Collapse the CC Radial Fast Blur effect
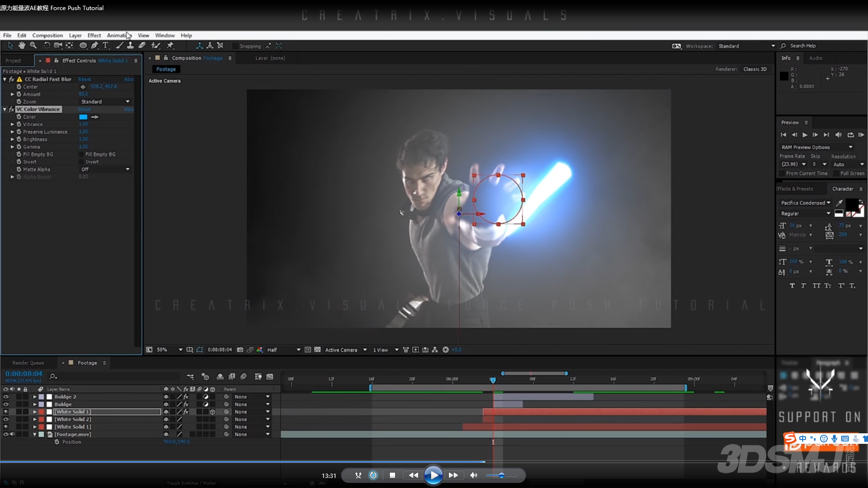Image resolution: width=868 pixels, height=488 pixels. 5,79
